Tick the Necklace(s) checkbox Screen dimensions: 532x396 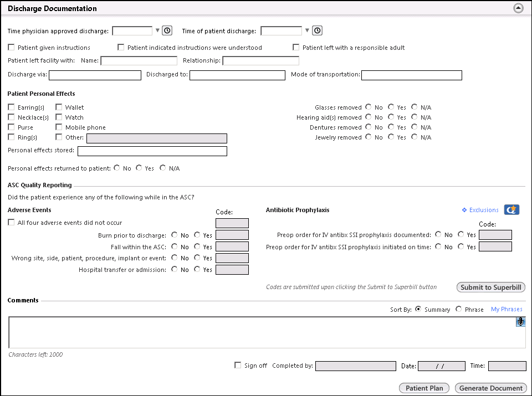click(11, 117)
